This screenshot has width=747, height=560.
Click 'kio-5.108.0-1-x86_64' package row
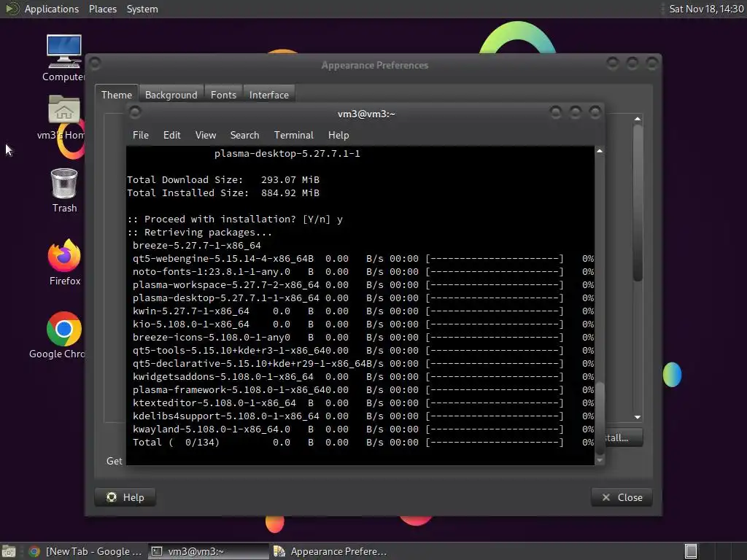(x=363, y=324)
